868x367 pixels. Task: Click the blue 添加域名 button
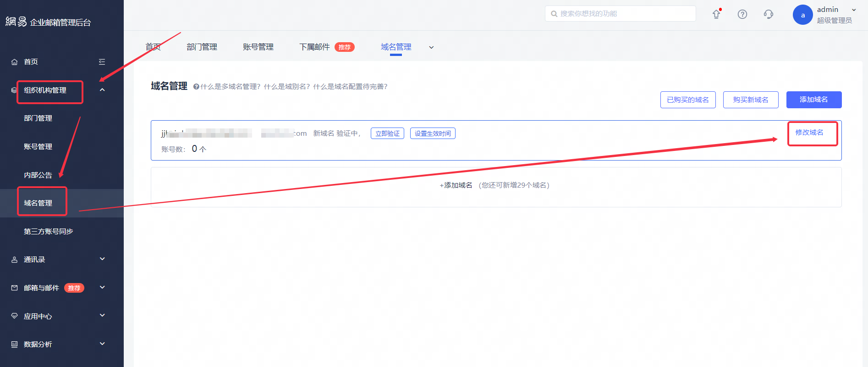click(x=813, y=100)
